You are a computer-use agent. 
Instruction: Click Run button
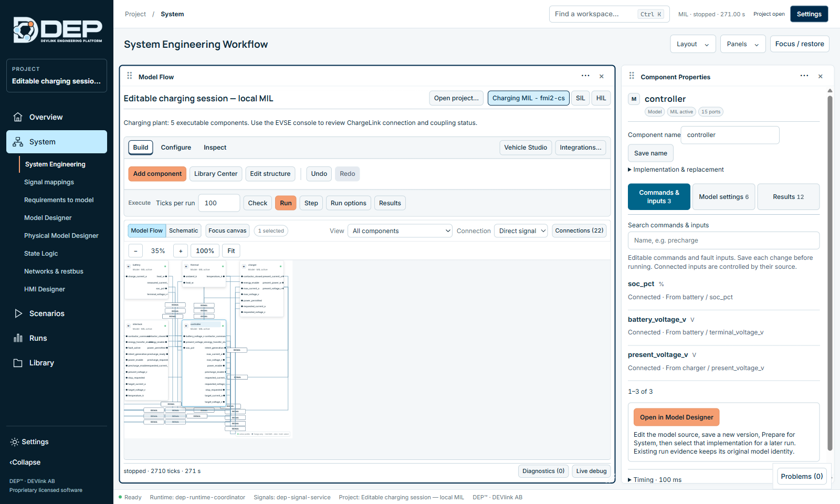tap(286, 203)
